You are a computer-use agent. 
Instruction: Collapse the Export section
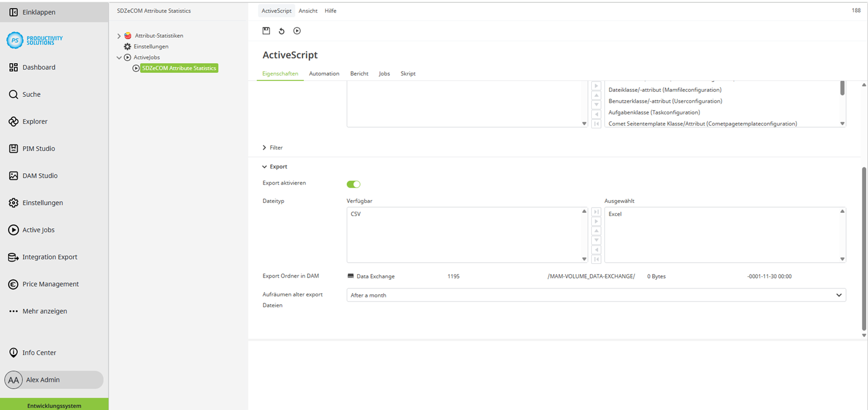coord(278,166)
